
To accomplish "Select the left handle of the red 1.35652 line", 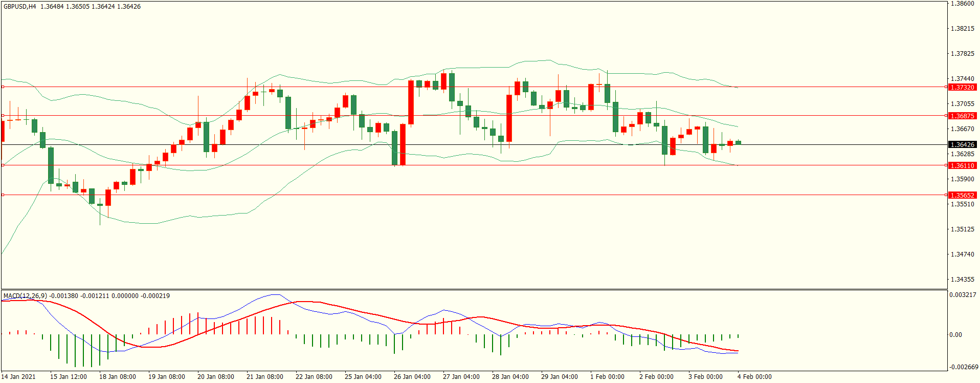I will click(x=3, y=195).
